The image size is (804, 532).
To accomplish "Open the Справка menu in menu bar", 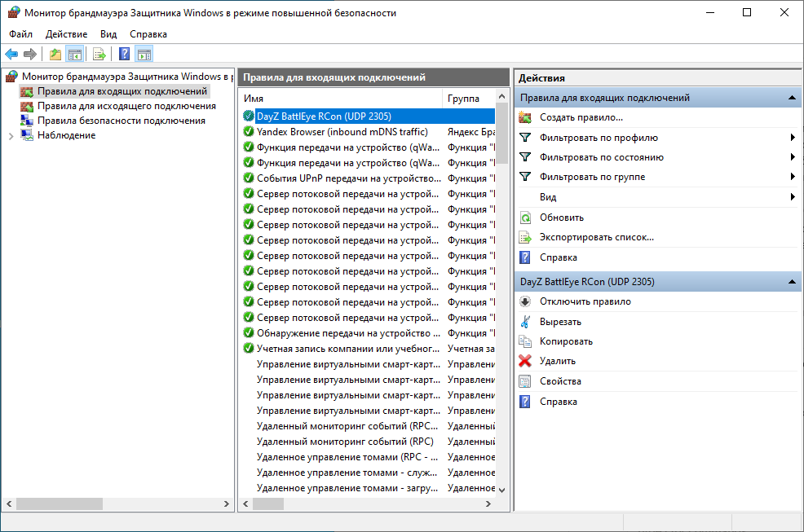I will (148, 34).
